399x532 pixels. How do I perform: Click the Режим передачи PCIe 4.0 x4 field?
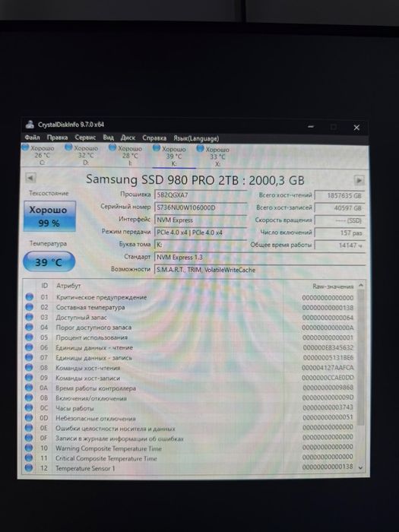click(201, 233)
